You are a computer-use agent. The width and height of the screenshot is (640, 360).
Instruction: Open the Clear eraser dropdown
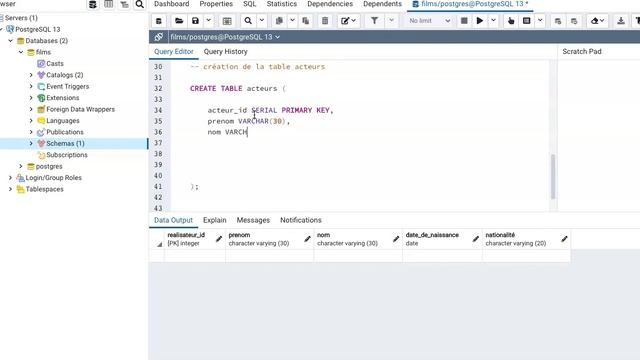click(x=598, y=21)
